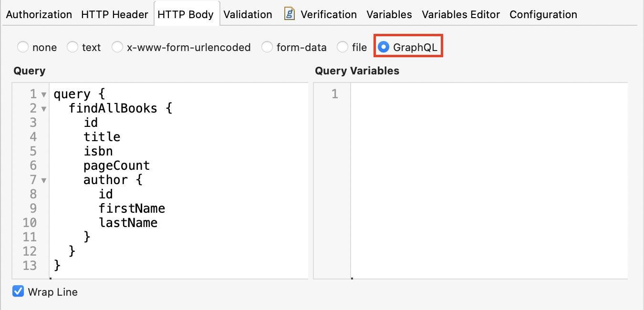Select the none body type radio
Image resolution: width=644 pixels, height=310 pixels.
coord(23,47)
